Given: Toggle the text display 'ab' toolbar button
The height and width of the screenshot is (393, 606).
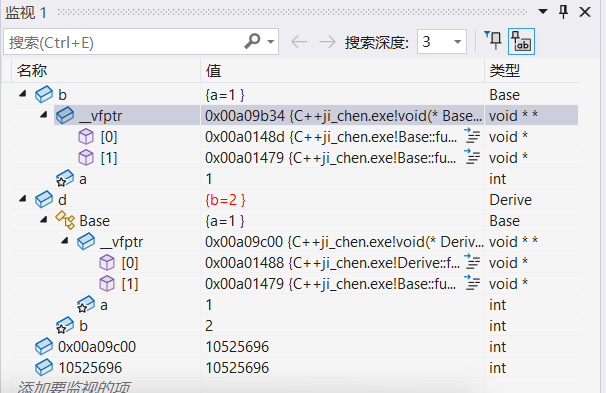Looking at the screenshot, I should (521, 42).
